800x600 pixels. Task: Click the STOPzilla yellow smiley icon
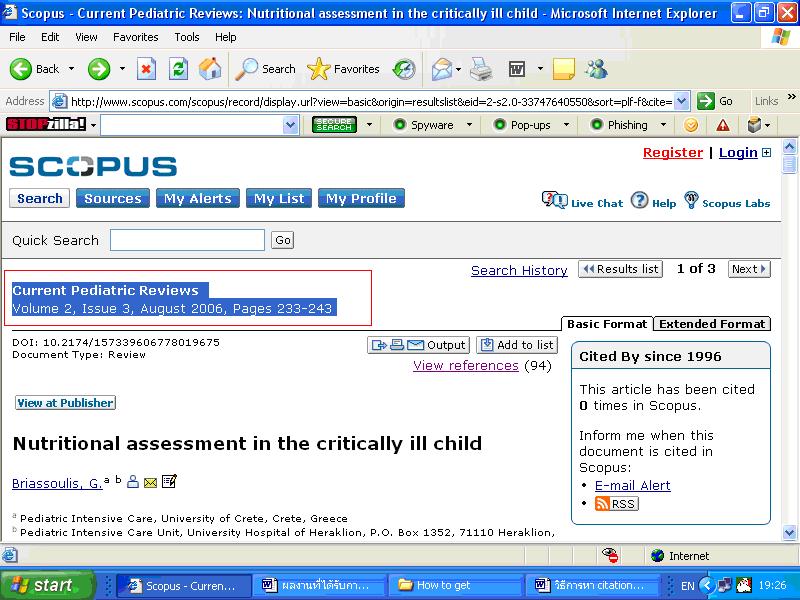(691, 124)
